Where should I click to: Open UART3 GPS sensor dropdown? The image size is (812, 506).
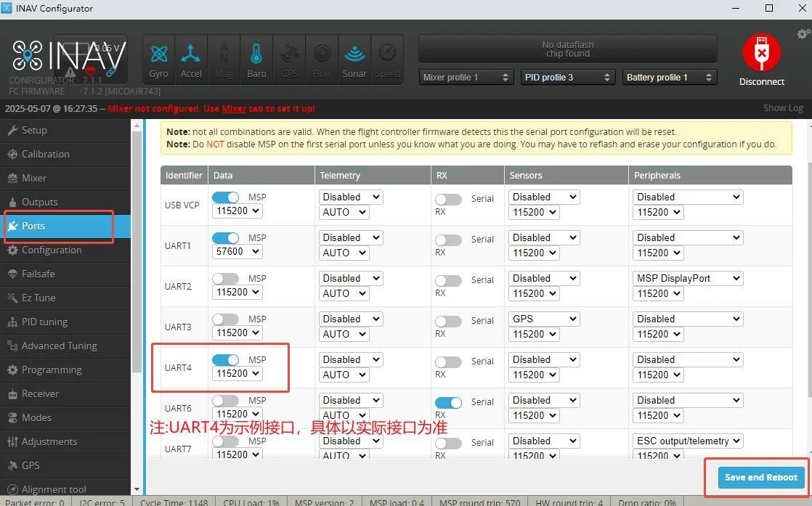544,319
